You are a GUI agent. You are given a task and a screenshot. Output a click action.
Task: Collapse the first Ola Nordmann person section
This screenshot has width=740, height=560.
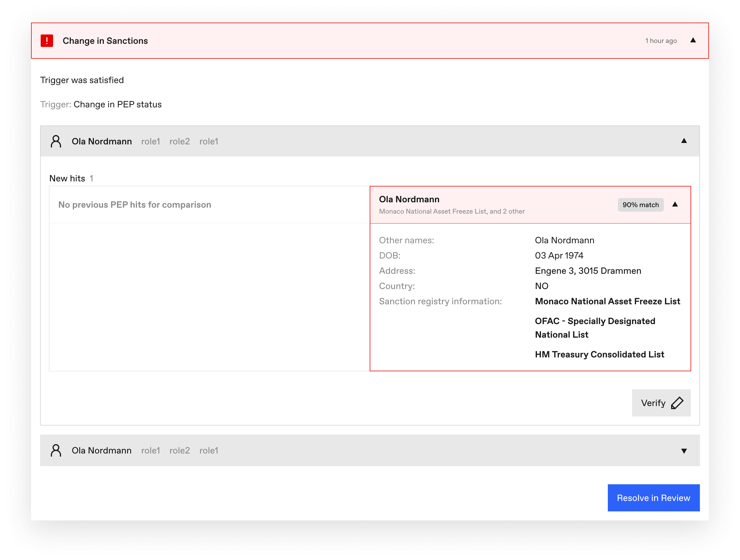coord(684,141)
